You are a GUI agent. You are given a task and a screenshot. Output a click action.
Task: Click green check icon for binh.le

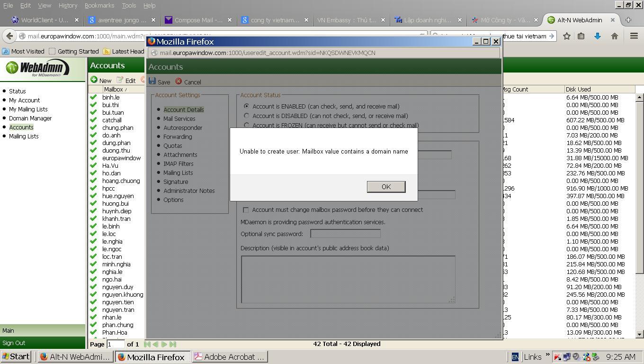(93, 97)
